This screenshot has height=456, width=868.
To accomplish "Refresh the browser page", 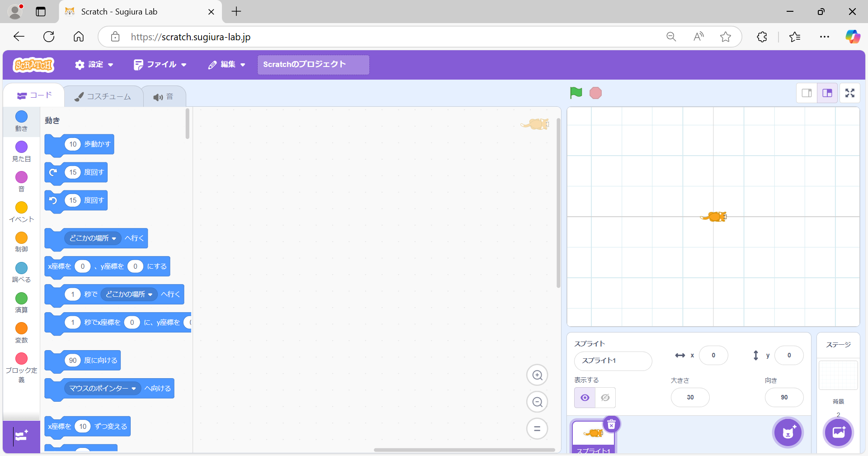I will pyautogui.click(x=49, y=37).
